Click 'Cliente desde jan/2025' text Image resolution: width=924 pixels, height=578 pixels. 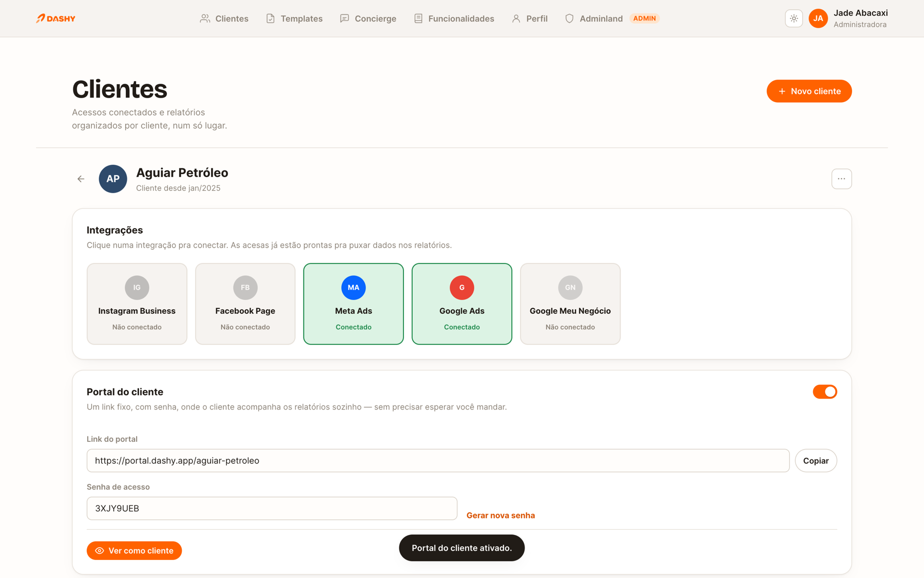(x=178, y=188)
